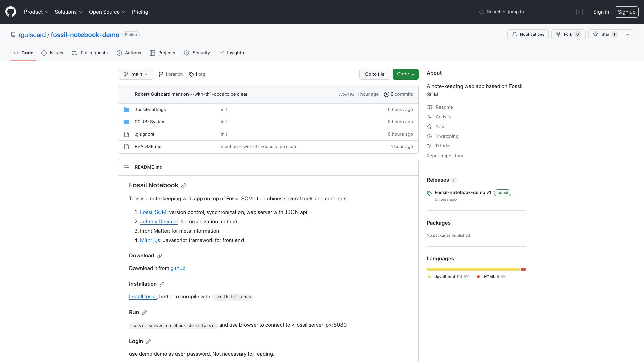This screenshot has width=644, height=362.
Task: Click the Sign up button
Action: click(x=627, y=12)
